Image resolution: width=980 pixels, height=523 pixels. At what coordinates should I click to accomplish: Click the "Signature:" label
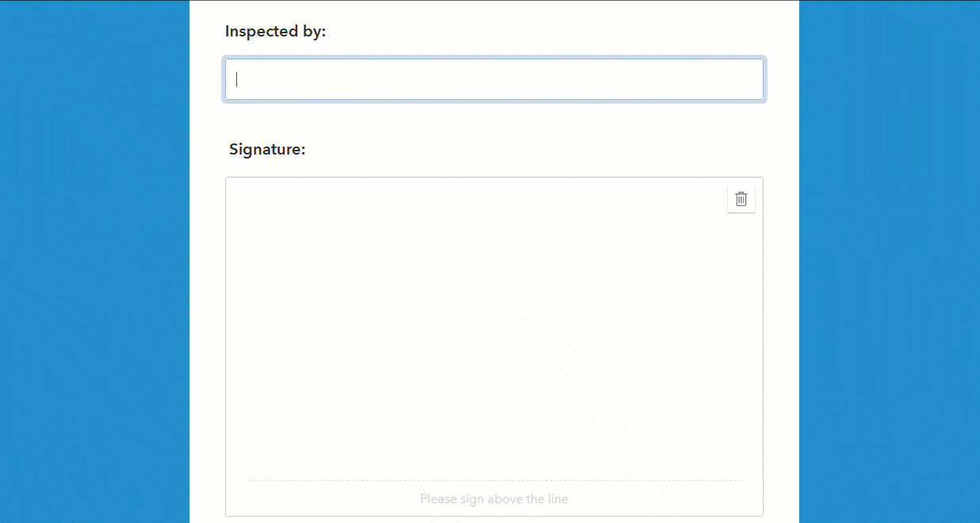coord(267,149)
